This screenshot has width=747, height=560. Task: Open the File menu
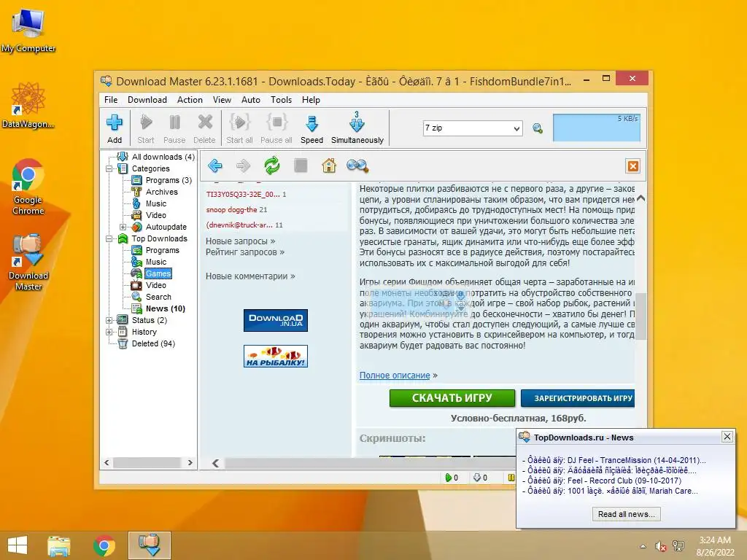pos(111,99)
